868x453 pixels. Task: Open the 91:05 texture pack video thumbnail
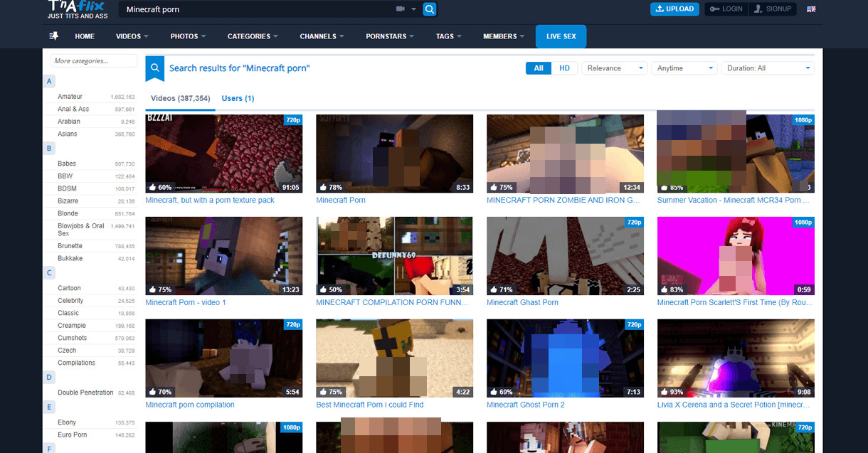(x=224, y=154)
